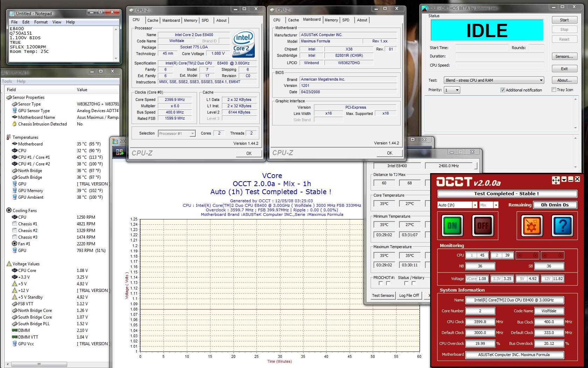Open OCCT help with the blue question mark icon

point(562,226)
